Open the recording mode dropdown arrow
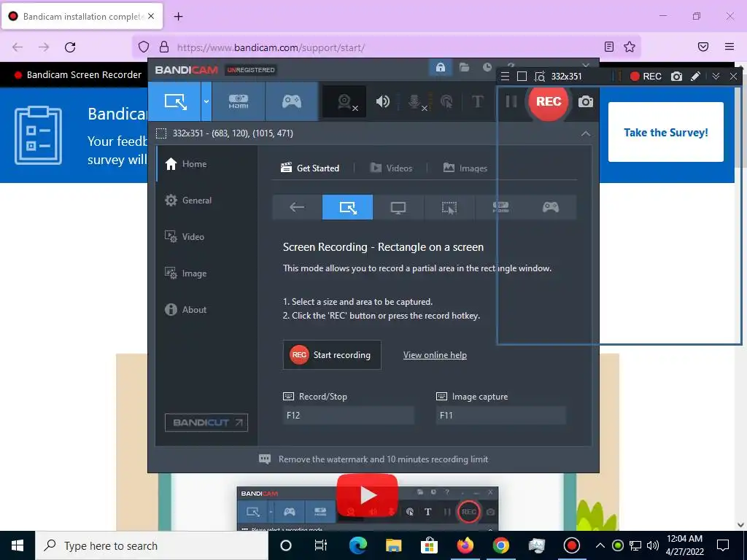747x560 pixels. click(206, 101)
